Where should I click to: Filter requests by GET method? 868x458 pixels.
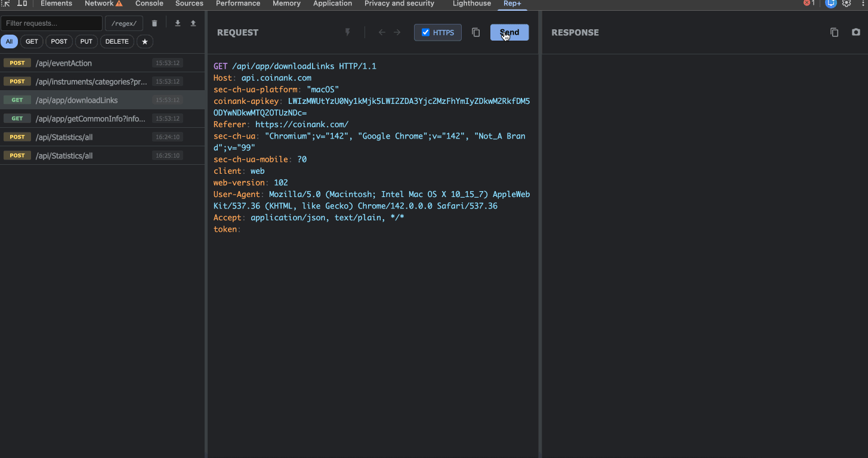32,42
